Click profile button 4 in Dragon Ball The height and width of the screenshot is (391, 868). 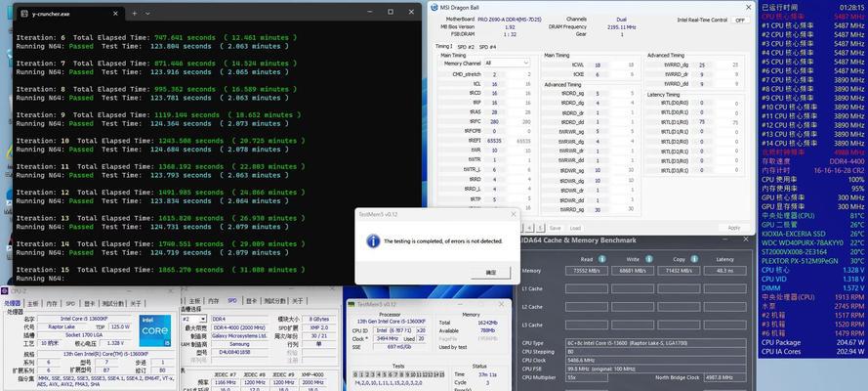pyautogui.click(x=530, y=228)
